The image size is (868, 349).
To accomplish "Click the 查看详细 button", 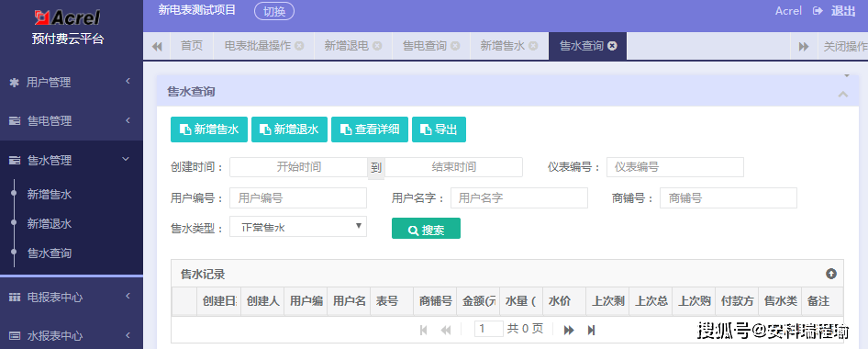I will click(x=370, y=129).
